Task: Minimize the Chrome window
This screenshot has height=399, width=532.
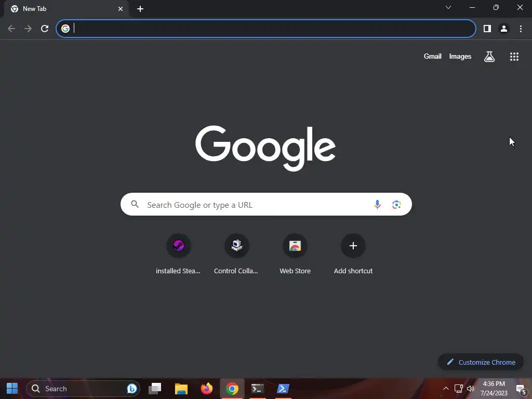Action: 472,7
